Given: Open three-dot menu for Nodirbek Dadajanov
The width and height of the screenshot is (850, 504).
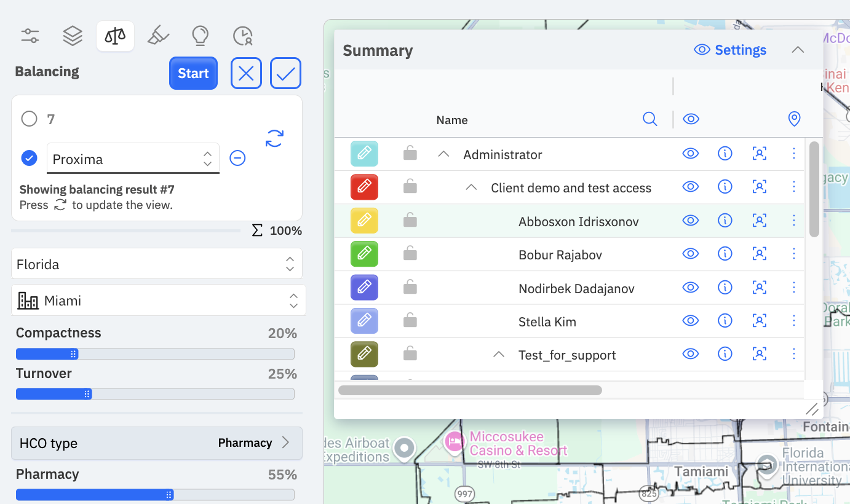Looking at the screenshot, I should (793, 287).
